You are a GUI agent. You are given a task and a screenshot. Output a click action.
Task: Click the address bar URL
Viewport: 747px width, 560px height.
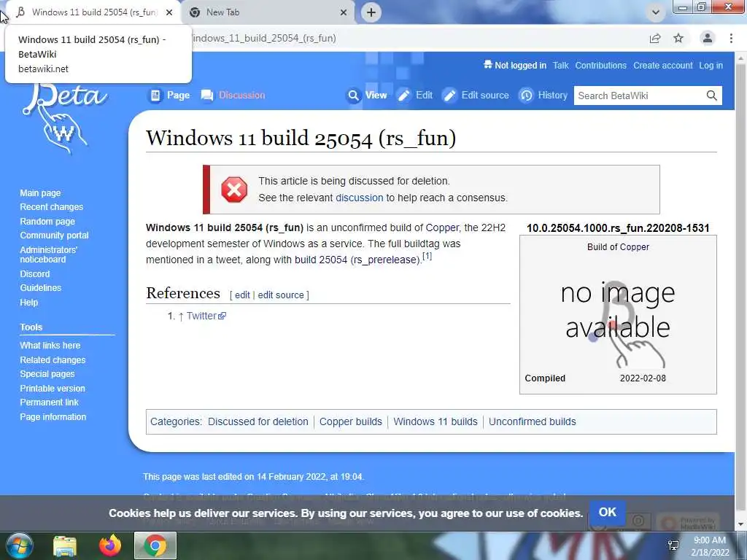pos(264,38)
